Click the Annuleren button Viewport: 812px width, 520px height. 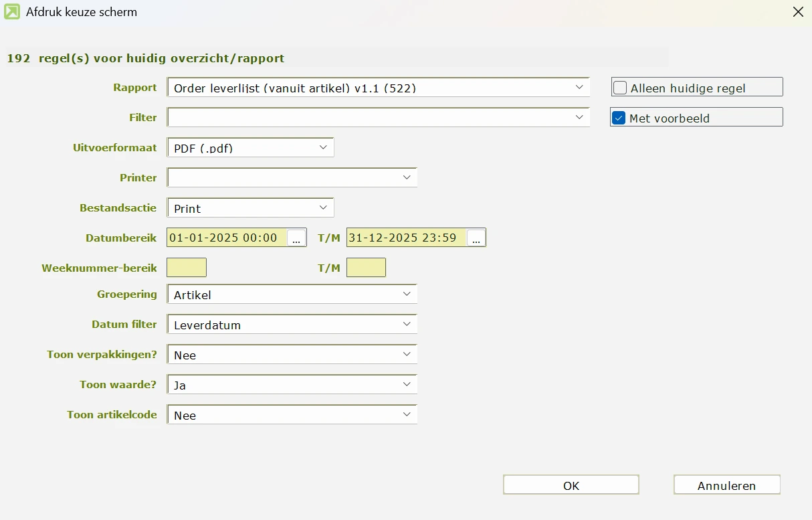[726, 485]
